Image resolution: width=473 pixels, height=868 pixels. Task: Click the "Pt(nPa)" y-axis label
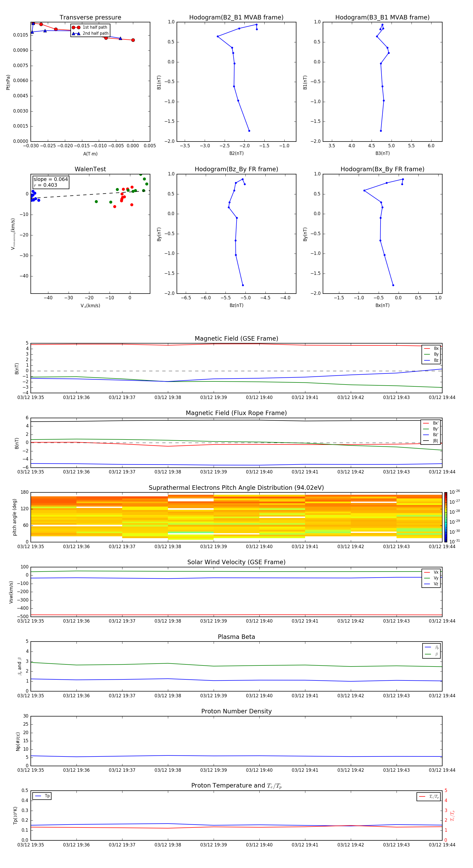click(x=8, y=82)
